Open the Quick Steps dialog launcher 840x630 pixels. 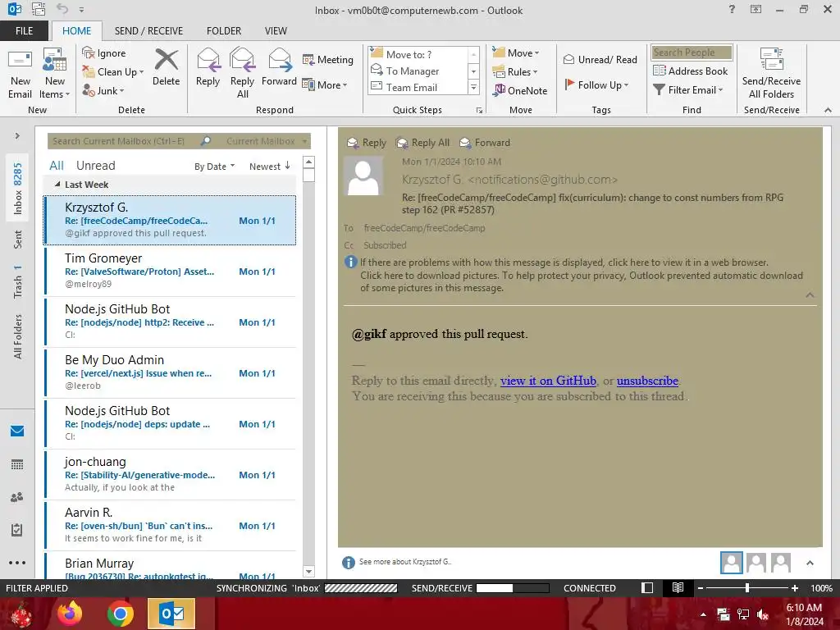click(479, 111)
